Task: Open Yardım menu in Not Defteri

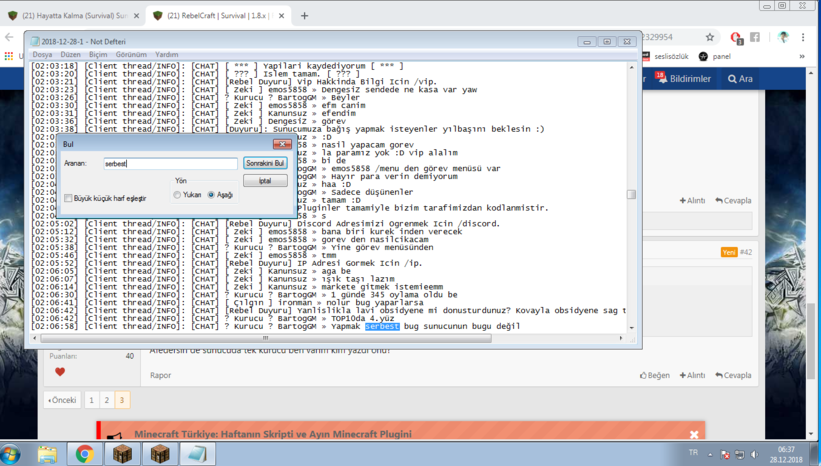Action: (167, 54)
